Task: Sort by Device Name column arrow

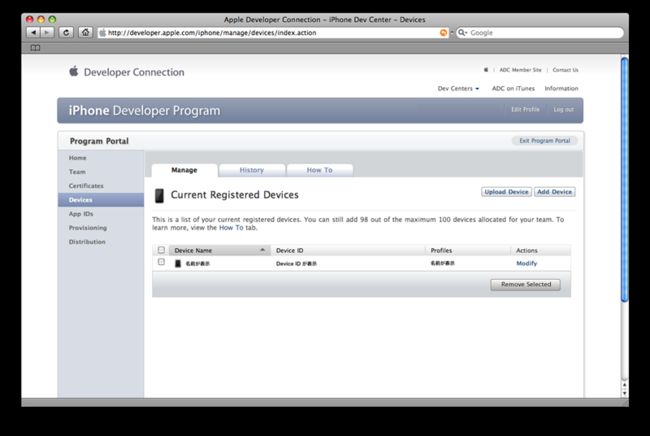Action: (x=262, y=250)
